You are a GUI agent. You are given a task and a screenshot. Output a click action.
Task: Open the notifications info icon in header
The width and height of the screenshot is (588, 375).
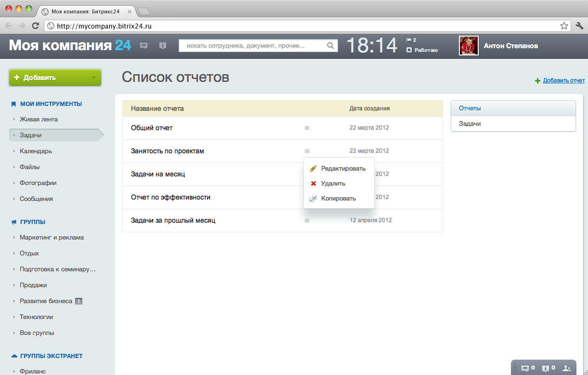pos(163,46)
